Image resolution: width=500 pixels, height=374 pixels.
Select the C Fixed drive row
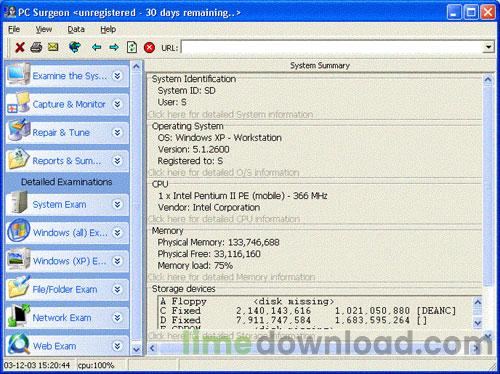coord(308,311)
